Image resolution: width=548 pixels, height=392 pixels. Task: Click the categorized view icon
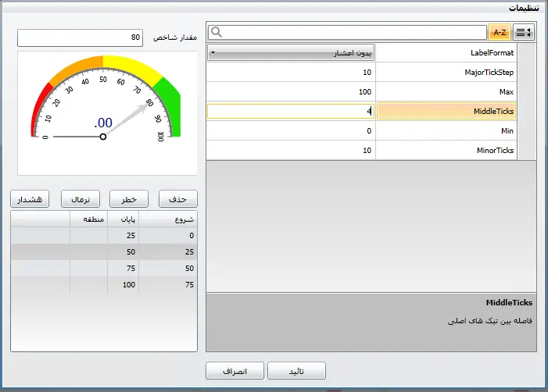tap(523, 32)
